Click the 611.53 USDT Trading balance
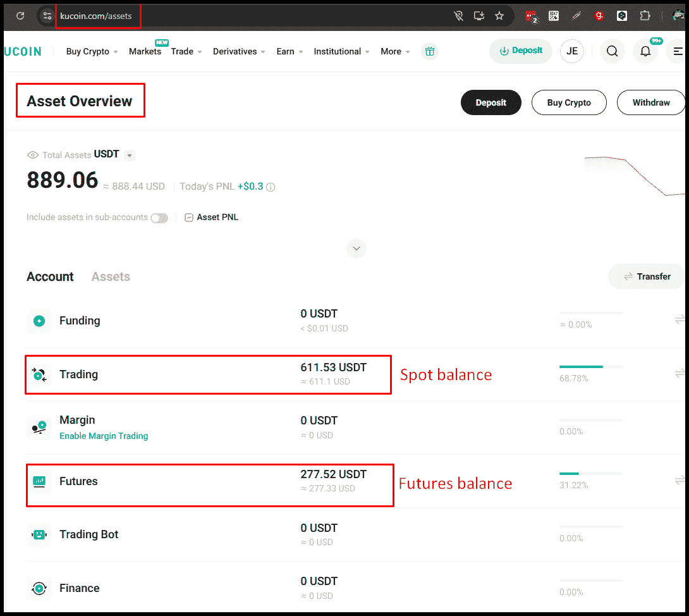This screenshot has width=689, height=616. [x=334, y=367]
